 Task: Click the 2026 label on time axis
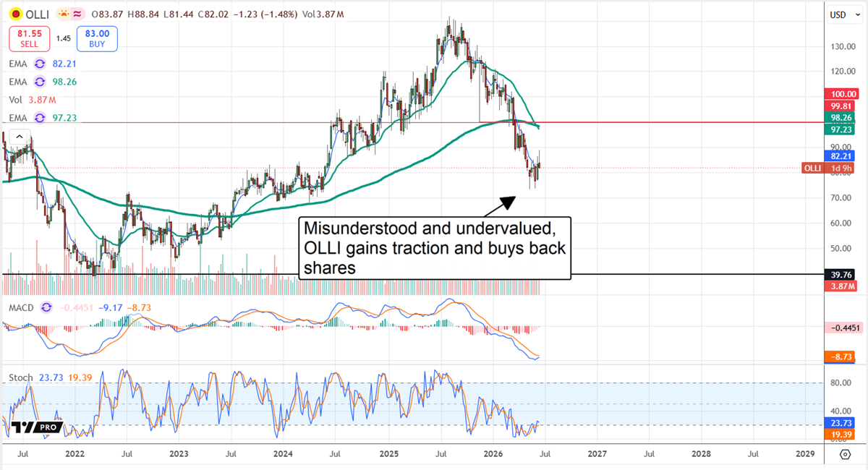pyautogui.click(x=493, y=453)
